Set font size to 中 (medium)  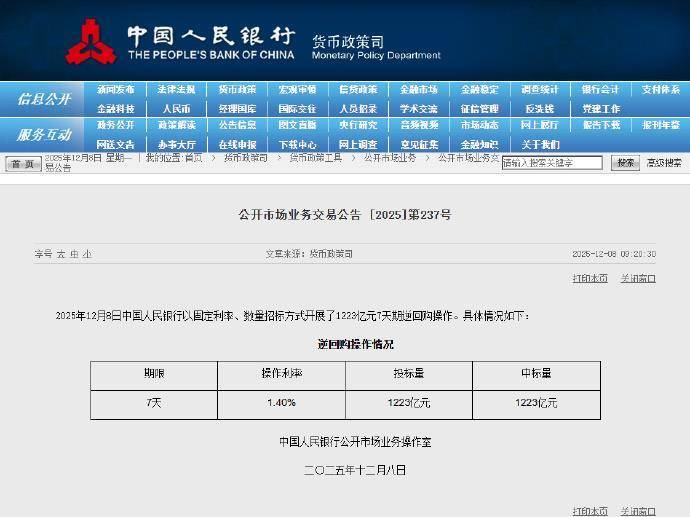point(74,255)
